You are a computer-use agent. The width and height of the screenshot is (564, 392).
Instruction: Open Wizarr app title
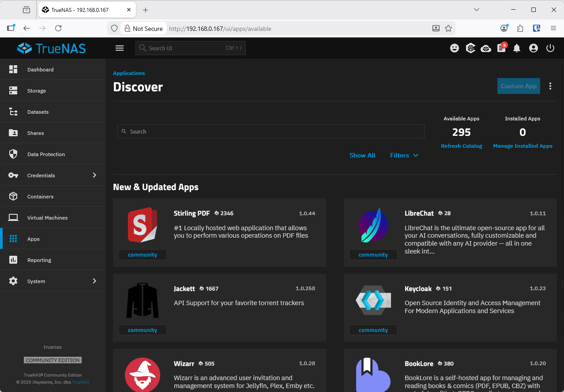[184, 364]
